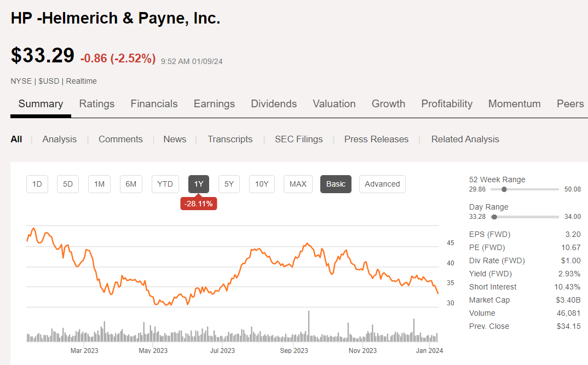Image resolution: width=588 pixels, height=365 pixels.
Task: Show the YTD chart performance
Action: [165, 184]
